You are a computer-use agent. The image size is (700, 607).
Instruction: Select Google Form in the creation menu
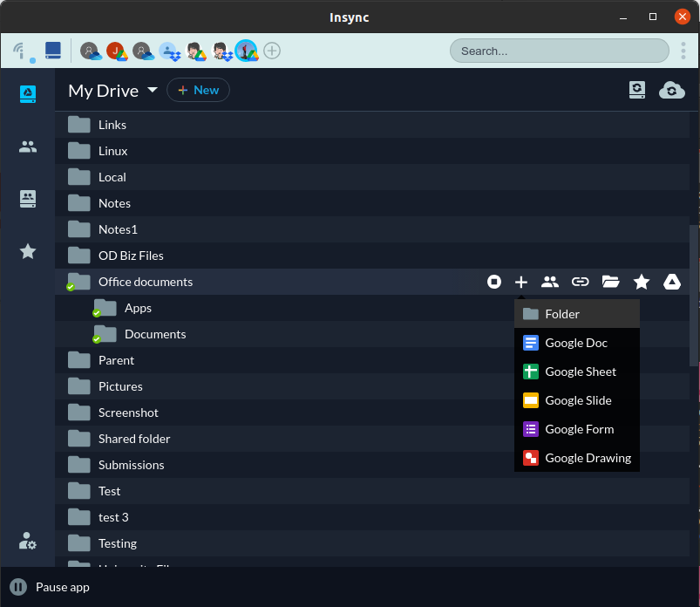(x=576, y=429)
